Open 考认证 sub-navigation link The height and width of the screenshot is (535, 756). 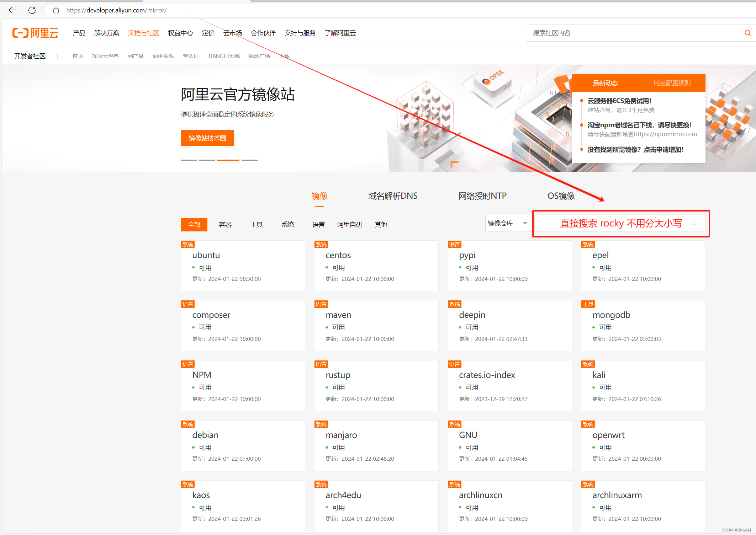(x=191, y=56)
